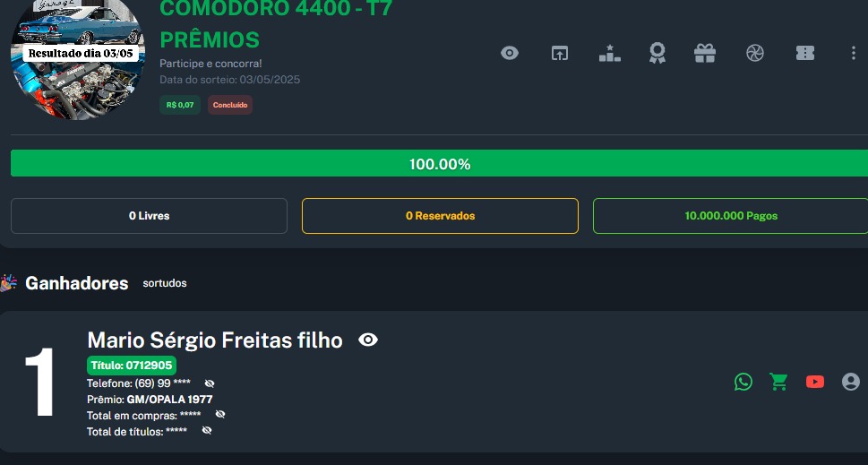
Task: Open the gift prizes icon
Action: 705,53
